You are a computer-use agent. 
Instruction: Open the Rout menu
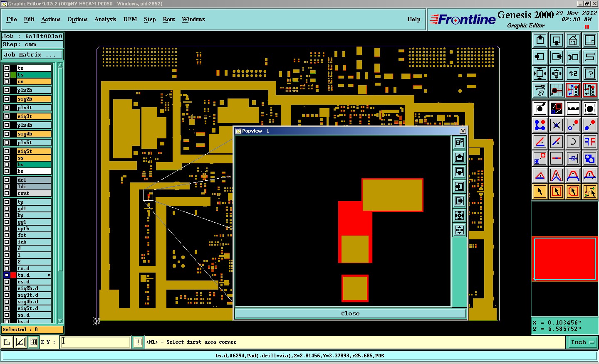pos(168,20)
